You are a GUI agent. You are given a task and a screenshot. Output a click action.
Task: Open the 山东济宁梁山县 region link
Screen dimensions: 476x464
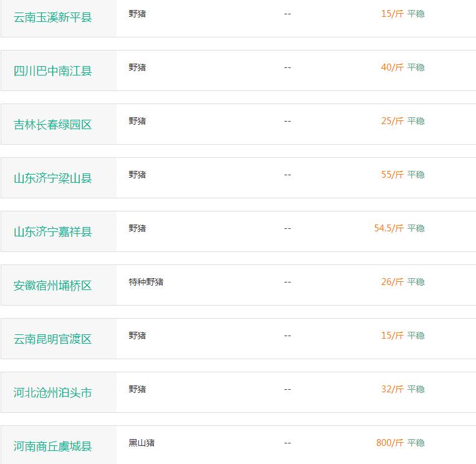click(52, 178)
